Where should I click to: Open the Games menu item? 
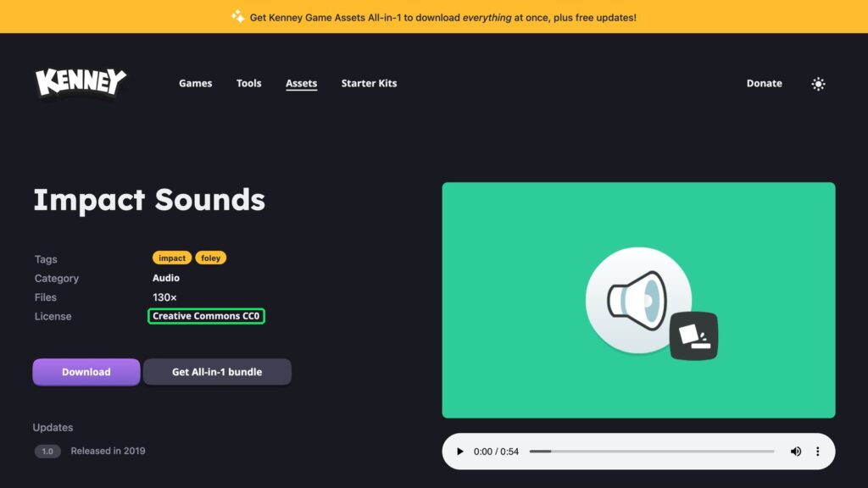pos(196,83)
